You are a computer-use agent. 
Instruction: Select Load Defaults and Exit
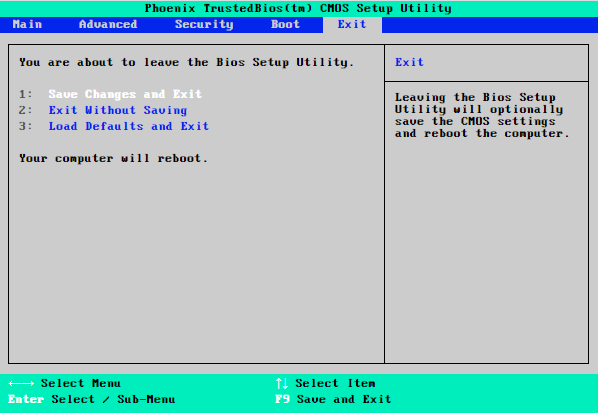(x=129, y=126)
